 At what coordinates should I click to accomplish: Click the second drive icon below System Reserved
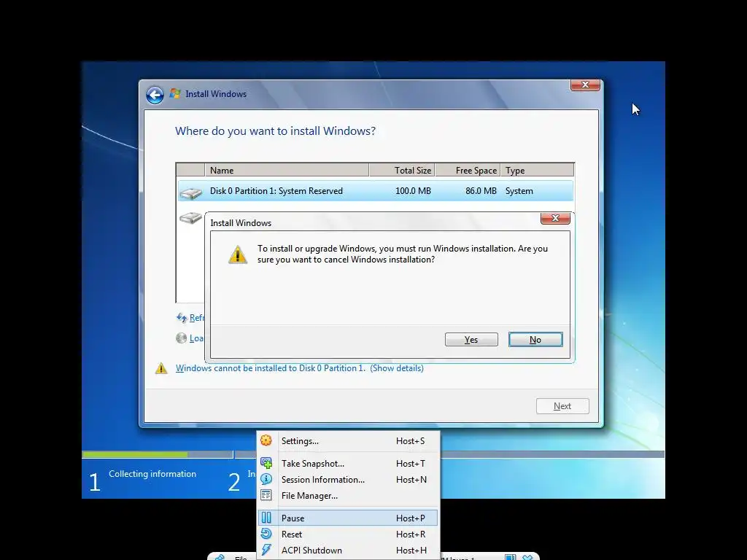pyautogui.click(x=190, y=218)
